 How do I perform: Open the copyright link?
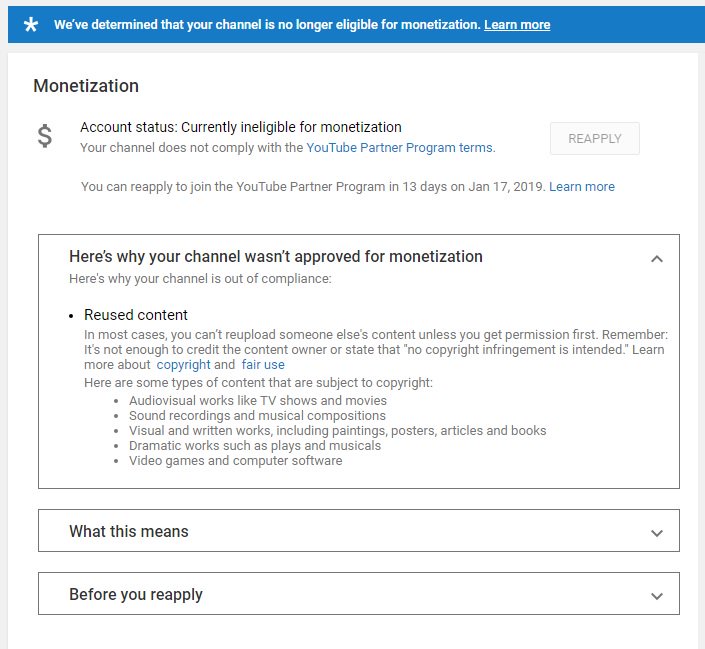coord(183,365)
